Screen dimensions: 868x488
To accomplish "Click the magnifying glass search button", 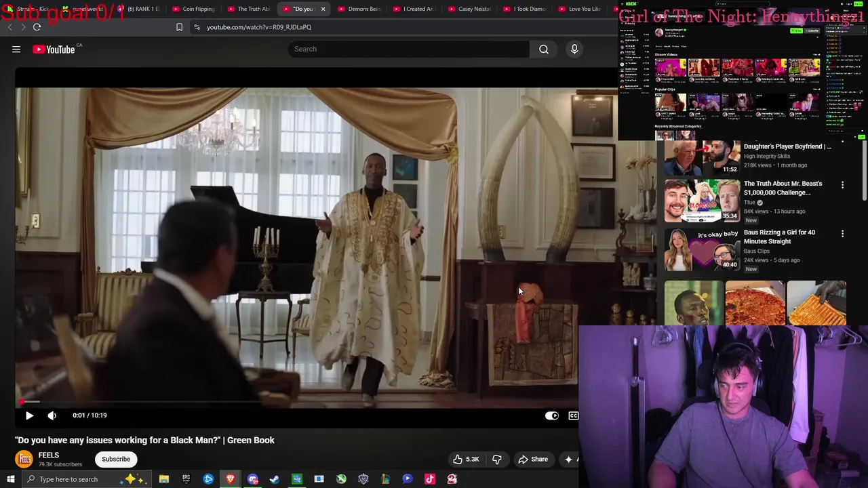I will point(544,49).
